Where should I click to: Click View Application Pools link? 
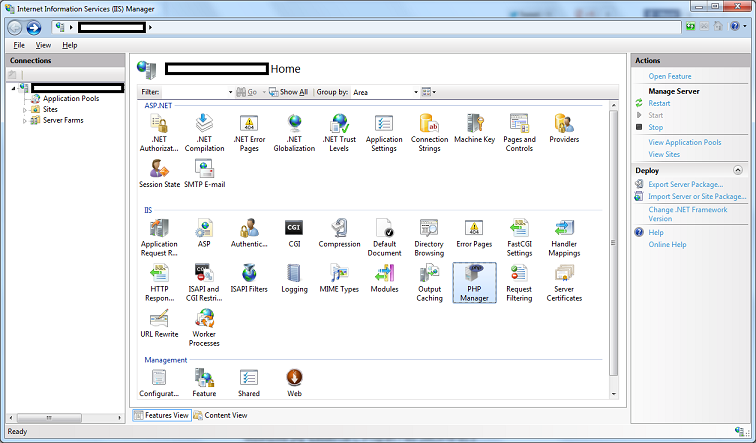click(x=685, y=142)
